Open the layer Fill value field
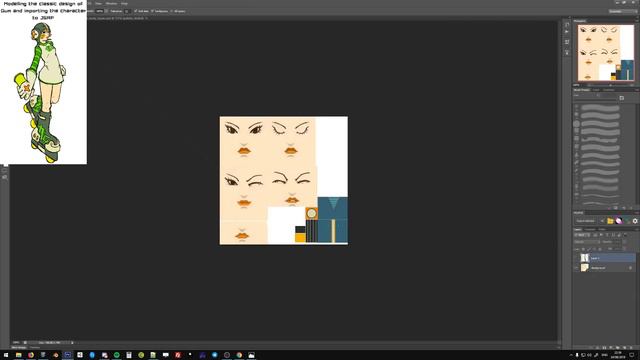The height and width of the screenshot is (360, 640). (x=617, y=249)
